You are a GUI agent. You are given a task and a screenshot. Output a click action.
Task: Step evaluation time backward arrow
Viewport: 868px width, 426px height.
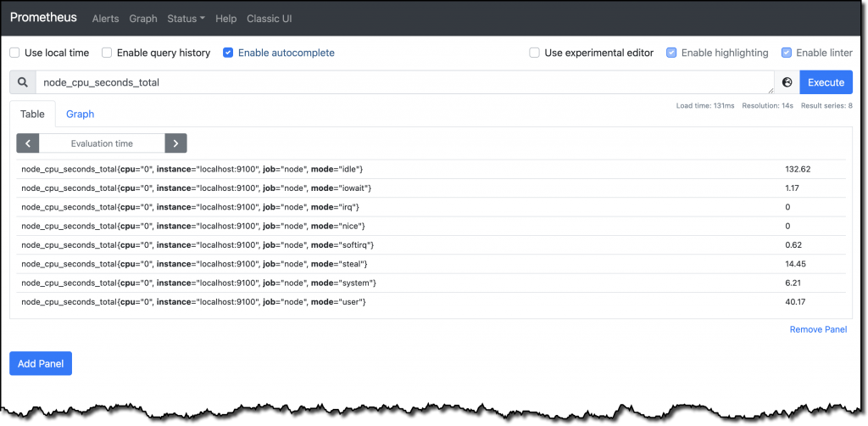[x=28, y=143]
